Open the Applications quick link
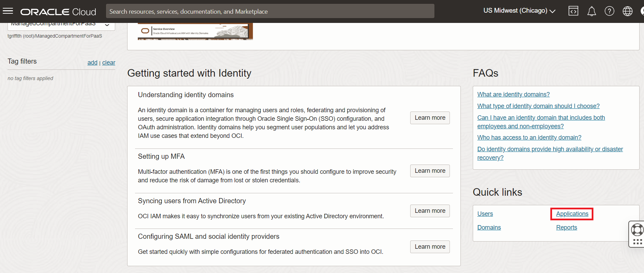 [572, 214]
